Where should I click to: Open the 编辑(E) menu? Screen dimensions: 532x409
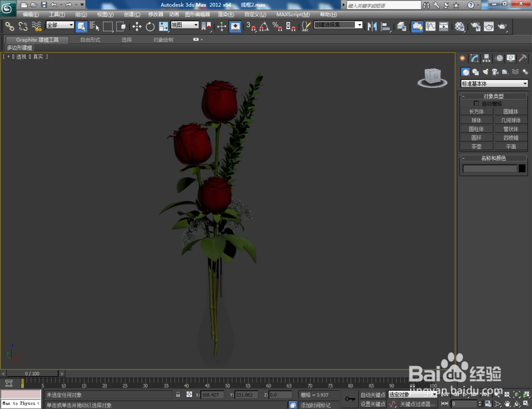[x=30, y=14]
